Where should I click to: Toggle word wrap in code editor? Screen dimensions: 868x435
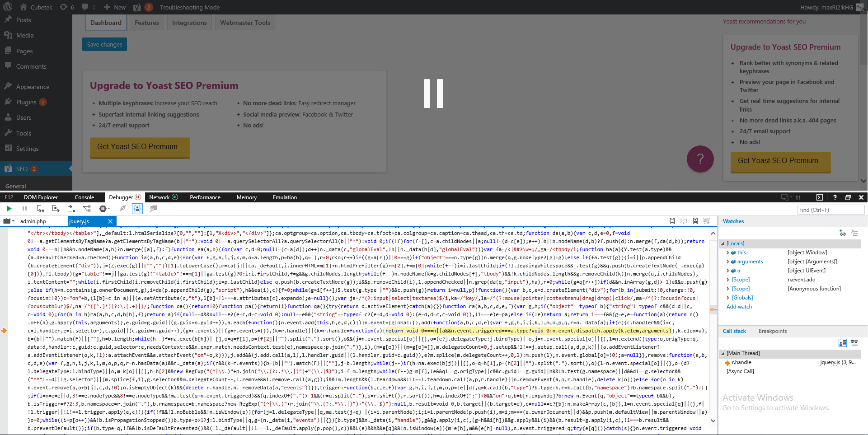(x=684, y=221)
